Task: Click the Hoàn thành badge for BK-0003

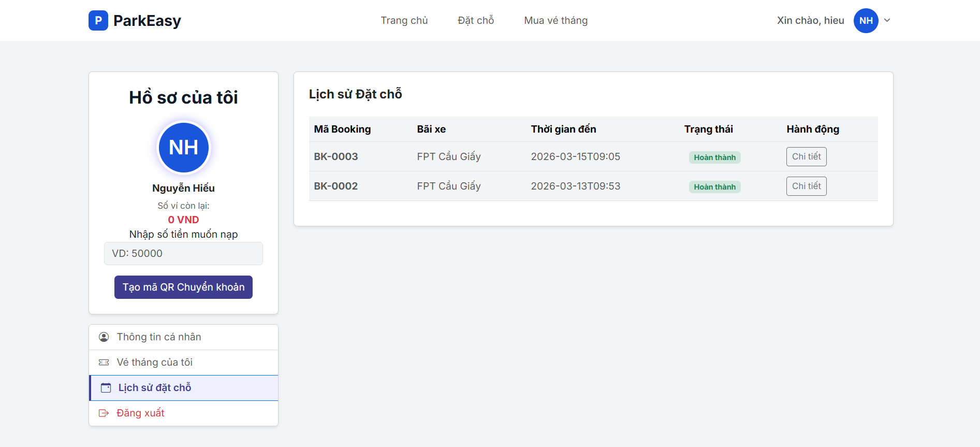Action: 714,157
